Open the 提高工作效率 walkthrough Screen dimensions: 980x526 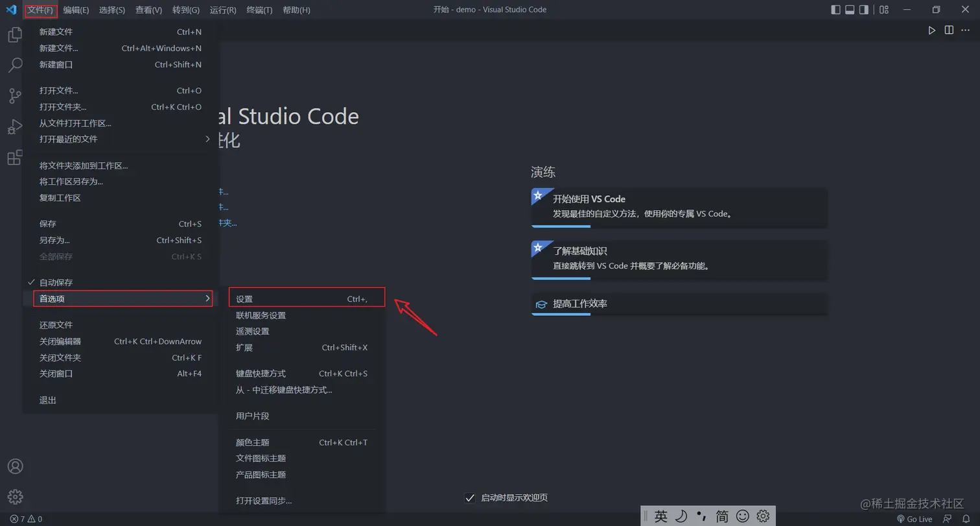(x=679, y=304)
